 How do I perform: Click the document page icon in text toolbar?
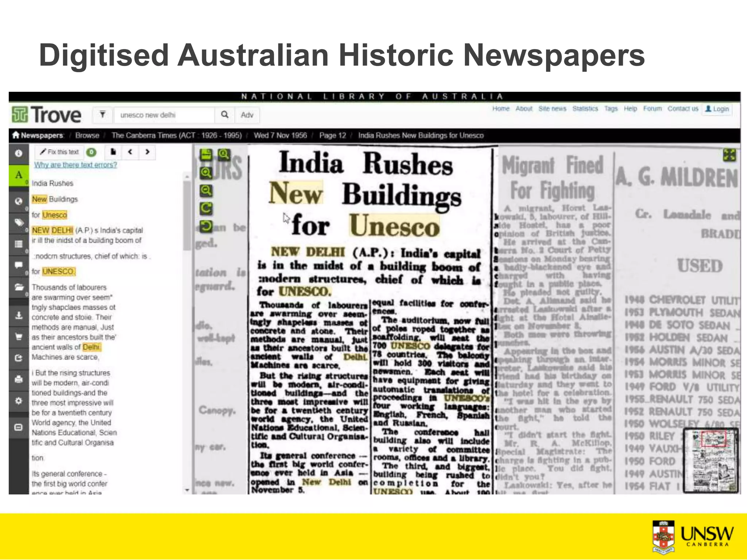pyautogui.click(x=113, y=152)
